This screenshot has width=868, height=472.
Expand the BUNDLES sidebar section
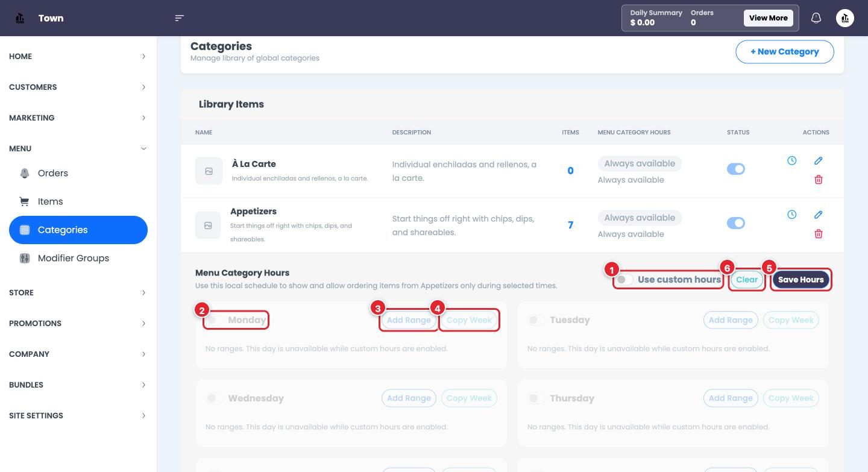(x=78, y=385)
